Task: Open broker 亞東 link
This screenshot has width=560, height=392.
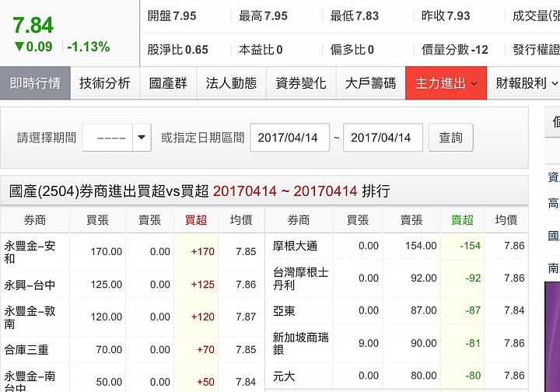Action: click(284, 310)
